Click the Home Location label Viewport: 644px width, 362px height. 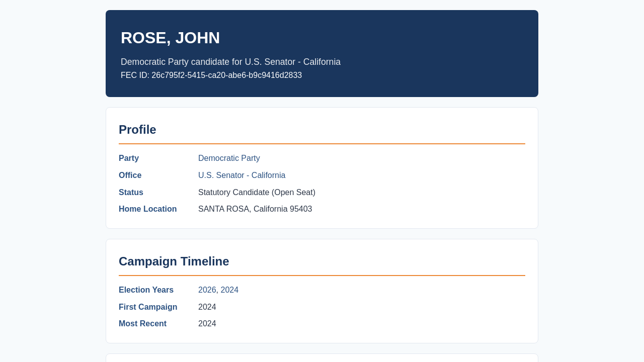coord(148,209)
